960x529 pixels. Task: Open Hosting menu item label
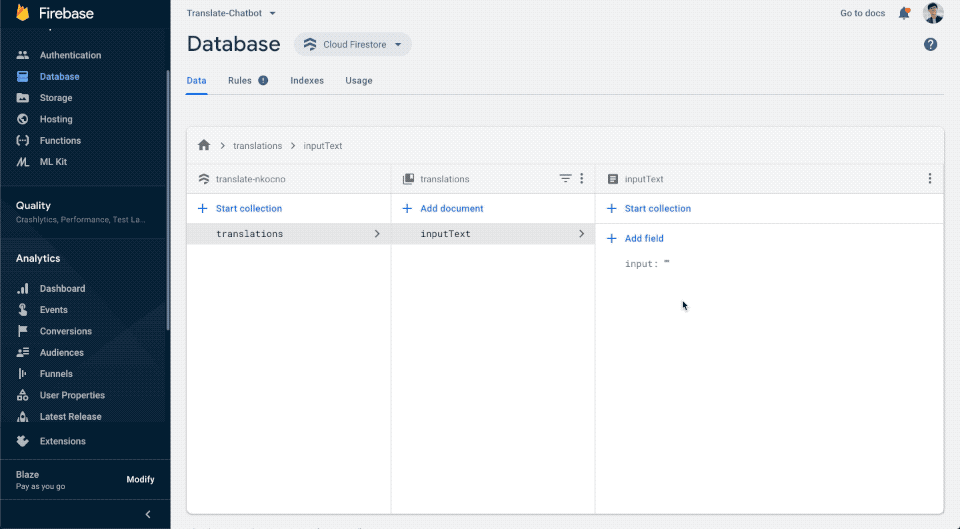pyautogui.click(x=56, y=119)
